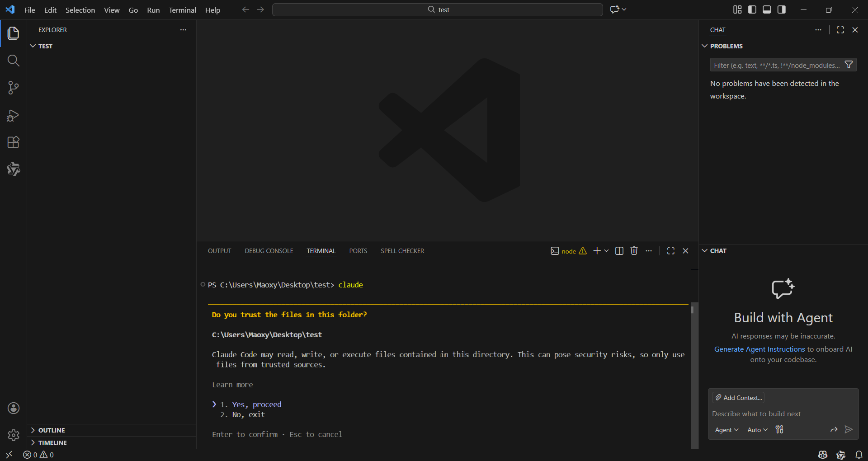Click the Problems filter funnel icon
This screenshot has width=868, height=461.
[x=849, y=65]
